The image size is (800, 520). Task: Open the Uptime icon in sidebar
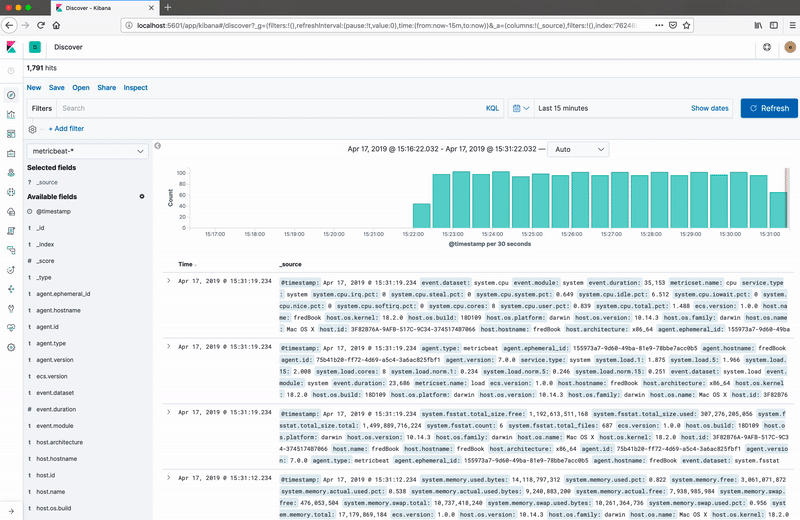pos(11,269)
